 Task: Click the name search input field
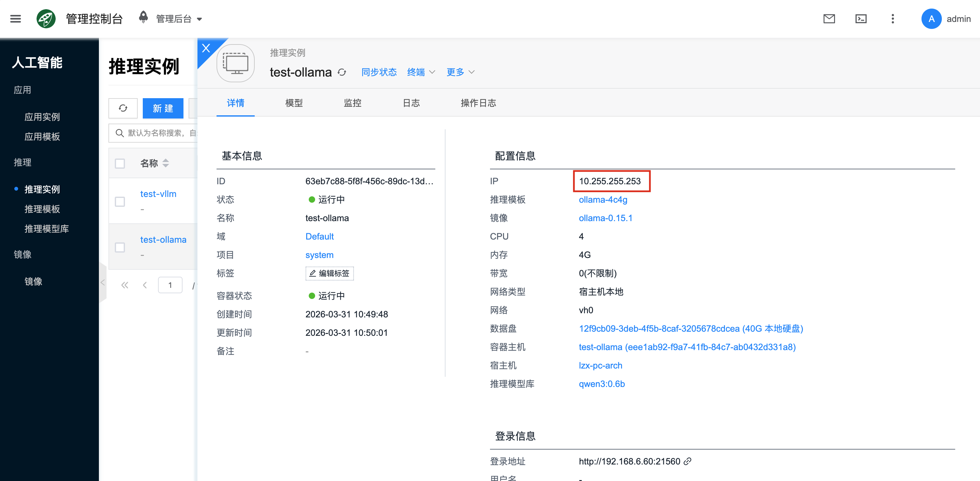160,133
